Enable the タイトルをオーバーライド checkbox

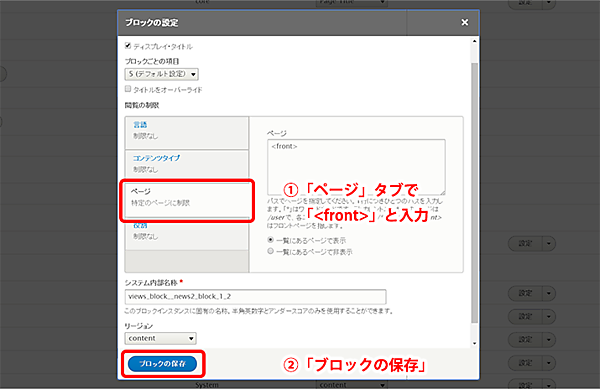click(x=128, y=89)
